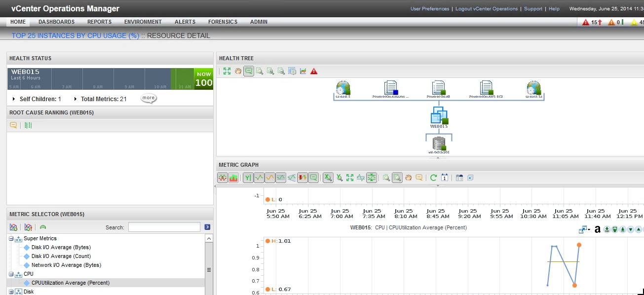Click the pan hand tool in Health Tree toolbar
The height and width of the screenshot is (295, 644).
point(238,71)
